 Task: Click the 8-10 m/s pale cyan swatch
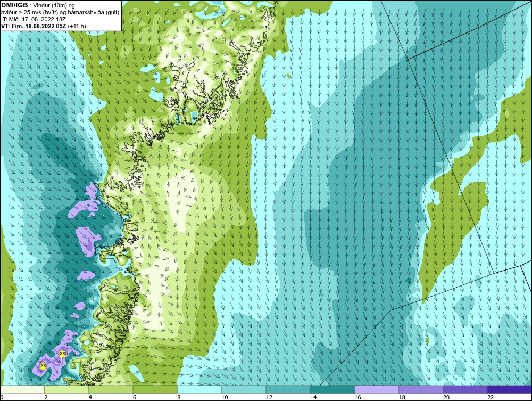199,389
